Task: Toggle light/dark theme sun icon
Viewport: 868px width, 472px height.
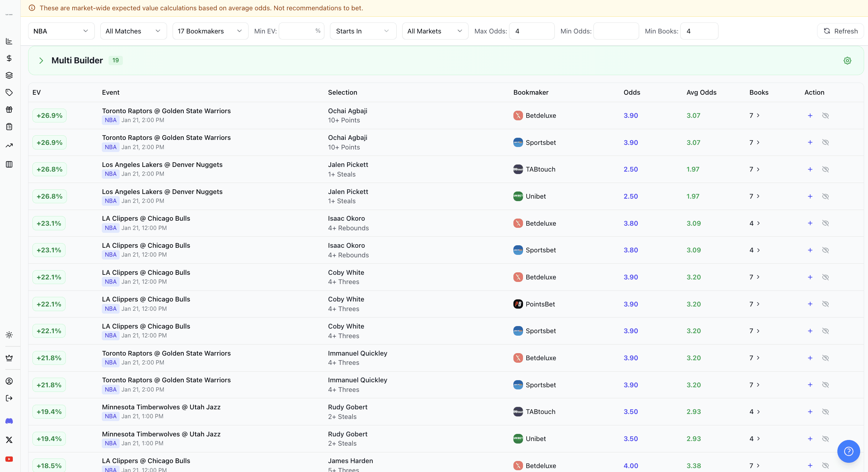Action: [x=9, y=335]
